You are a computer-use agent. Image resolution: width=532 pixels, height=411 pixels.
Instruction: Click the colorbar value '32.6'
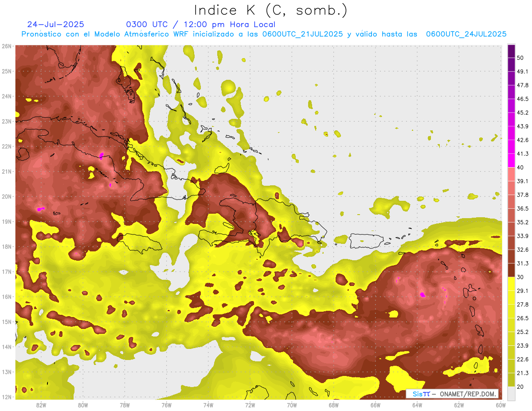tap(523, 250)
